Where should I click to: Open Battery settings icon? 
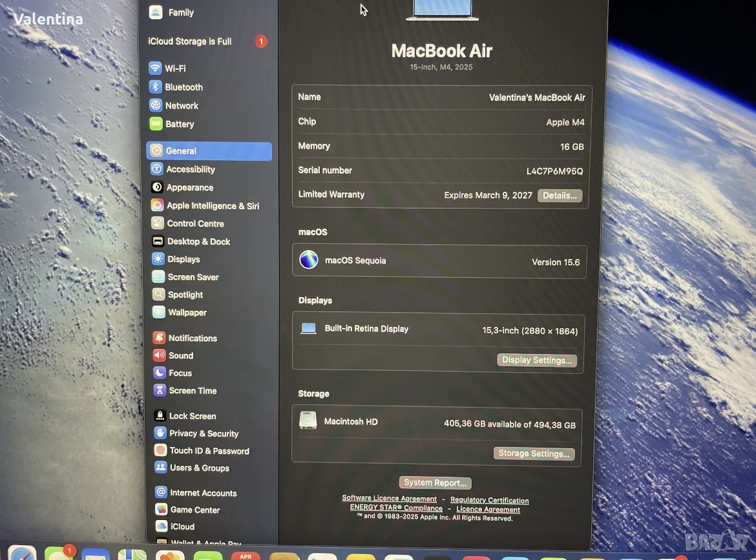pos(156,124)
